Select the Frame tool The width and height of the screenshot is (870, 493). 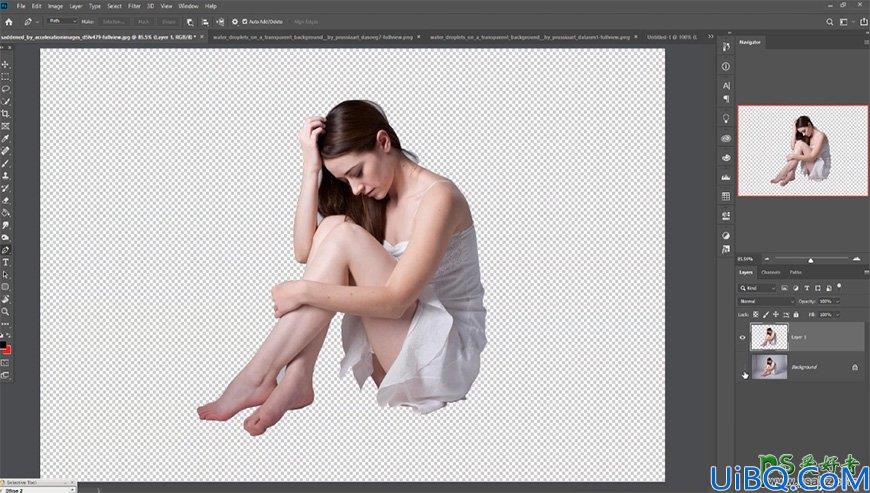[x=6, y=126]
